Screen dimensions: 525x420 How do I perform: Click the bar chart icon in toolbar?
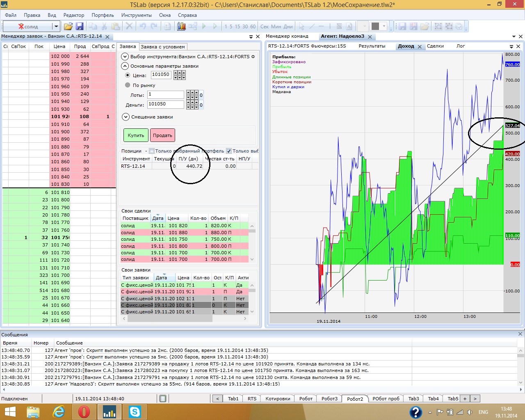[x=181, y=26]
